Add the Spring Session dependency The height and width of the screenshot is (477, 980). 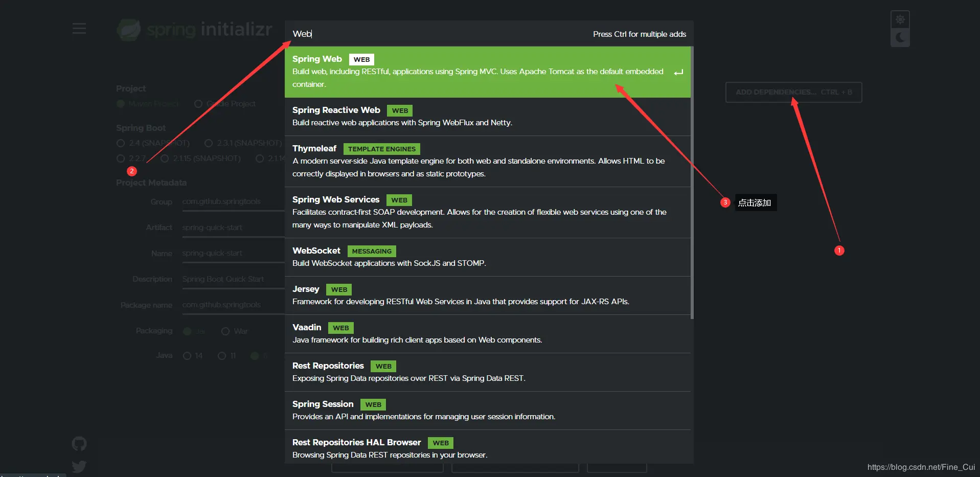tap(488, 411)
